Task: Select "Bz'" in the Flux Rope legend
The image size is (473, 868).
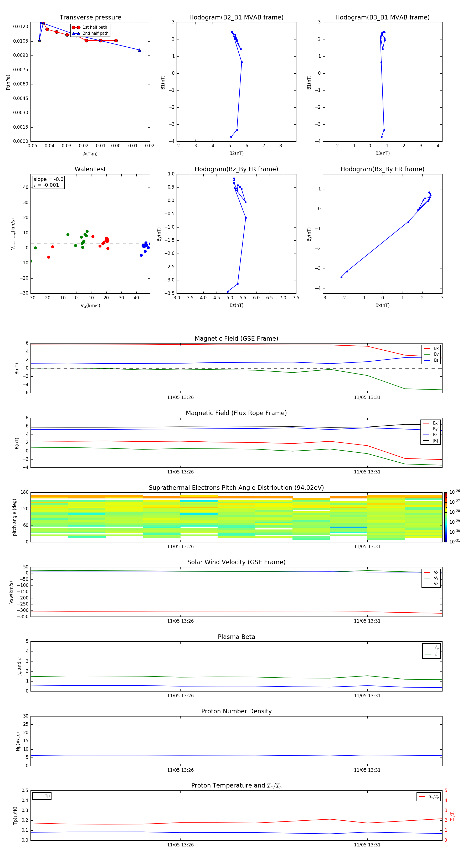Action: coord(431,435)
